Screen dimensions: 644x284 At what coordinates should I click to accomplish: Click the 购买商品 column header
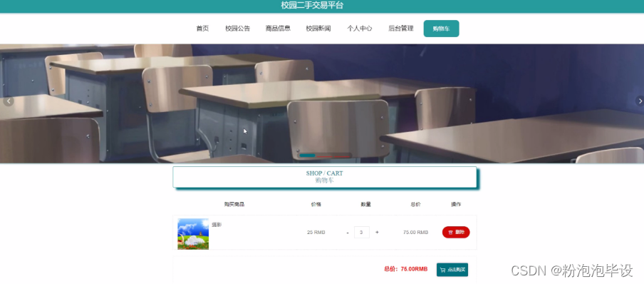234,204
